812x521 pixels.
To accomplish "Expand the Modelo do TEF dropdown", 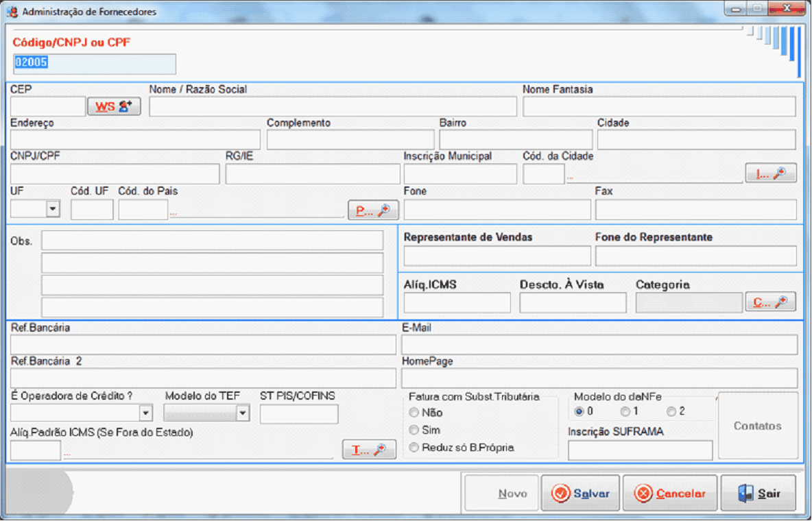I will pos(242,413).
